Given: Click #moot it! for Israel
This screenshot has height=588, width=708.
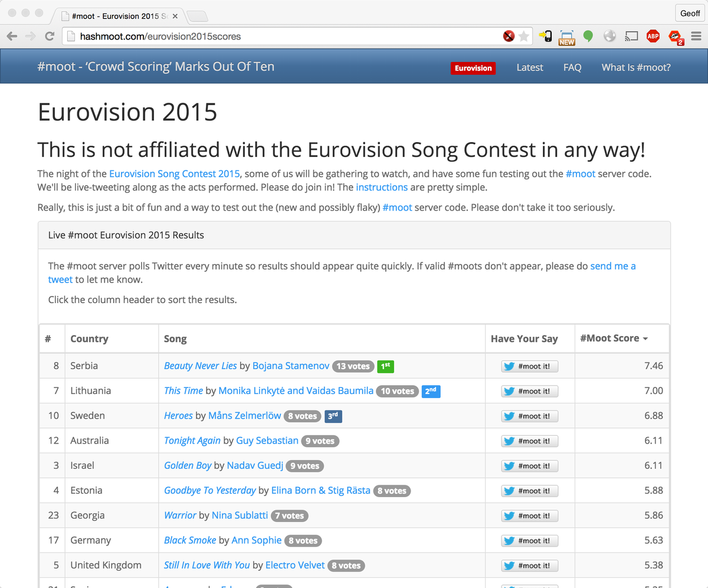Looking at the screenshot, I should [x=530, y=466].
